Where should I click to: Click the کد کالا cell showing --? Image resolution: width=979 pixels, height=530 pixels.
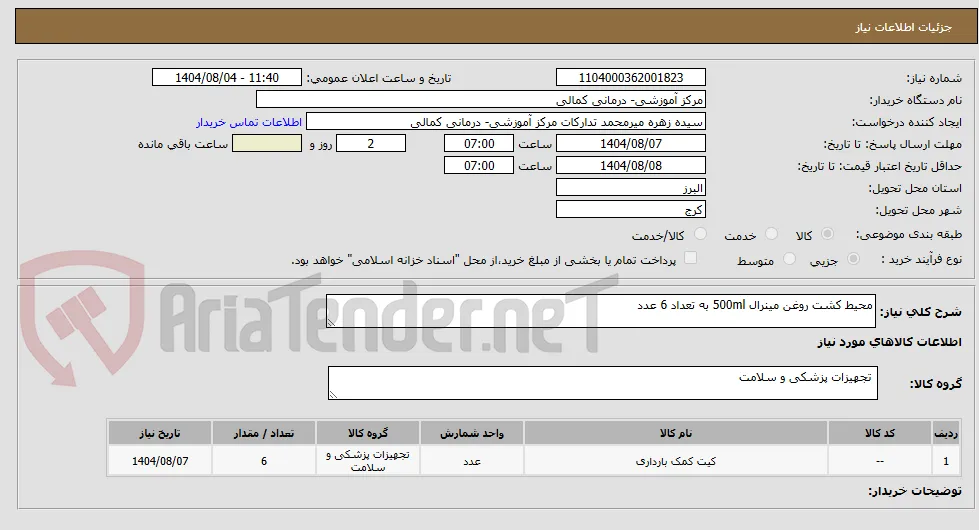tap(880, 461)
